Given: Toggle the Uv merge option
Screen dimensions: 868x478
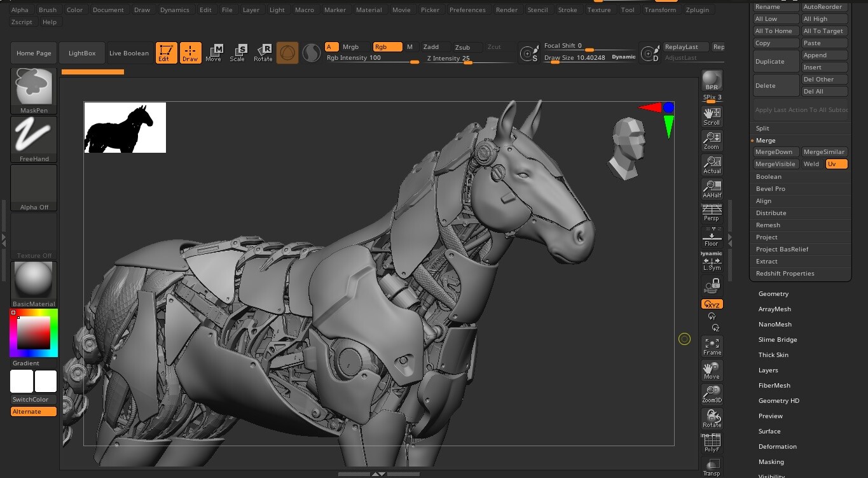Looking at the screenshot, I should click(836, 164).
